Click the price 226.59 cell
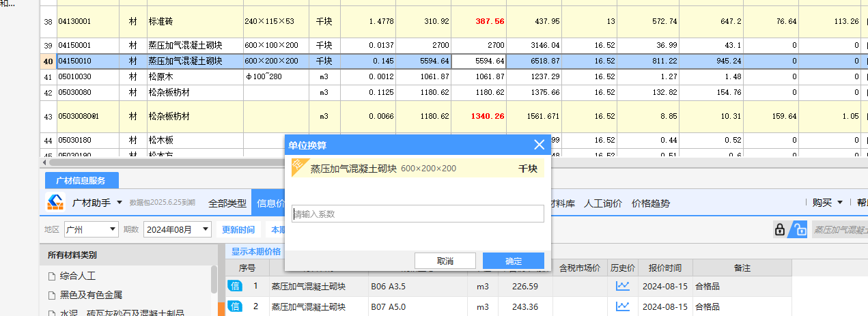The height and width of the screenshot is (316, 868). [524, 286]
